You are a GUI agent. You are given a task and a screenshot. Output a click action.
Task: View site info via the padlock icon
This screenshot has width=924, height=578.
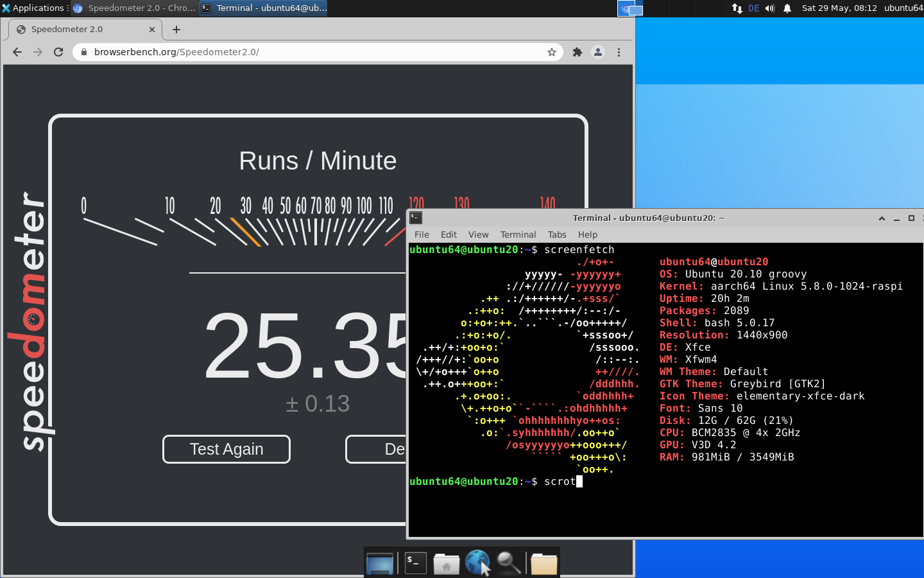83,52
